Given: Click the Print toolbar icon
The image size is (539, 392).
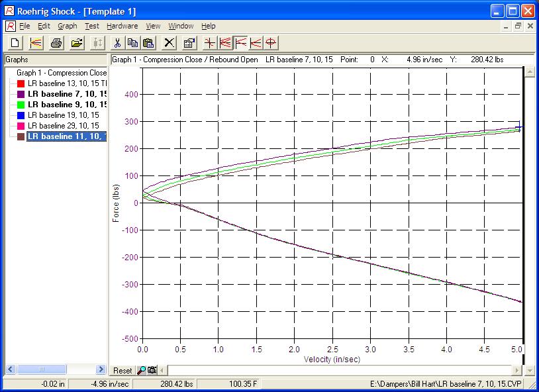Looking at the screenshot, I should 57,43.
